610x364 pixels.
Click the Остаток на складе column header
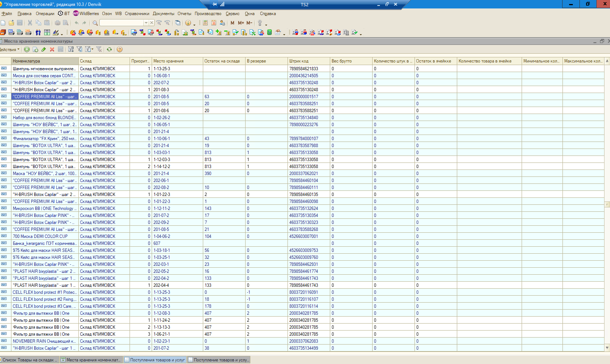pos(223,61)
